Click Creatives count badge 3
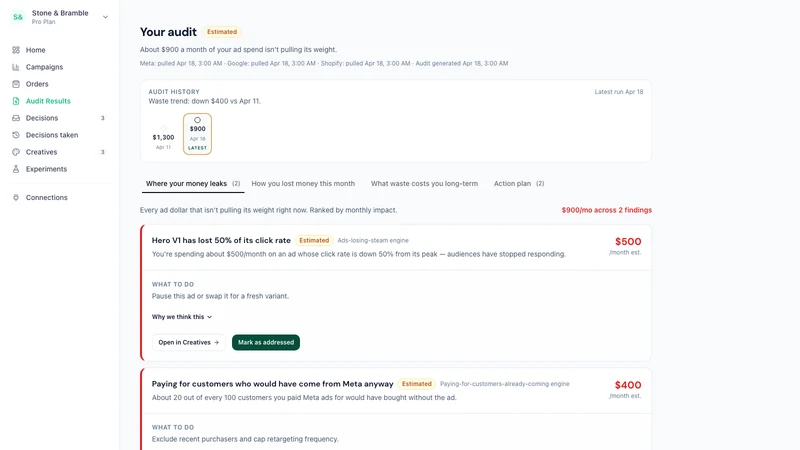 coord(103,152)
